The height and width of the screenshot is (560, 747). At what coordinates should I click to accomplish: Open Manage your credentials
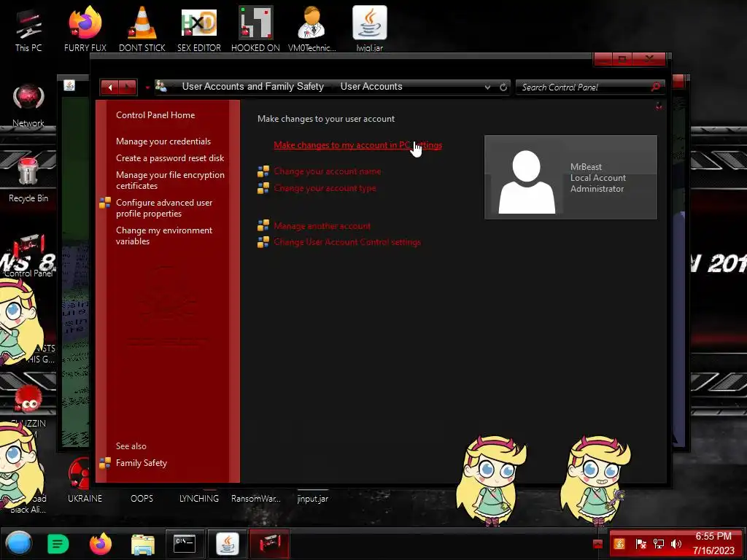click(163, 141)
